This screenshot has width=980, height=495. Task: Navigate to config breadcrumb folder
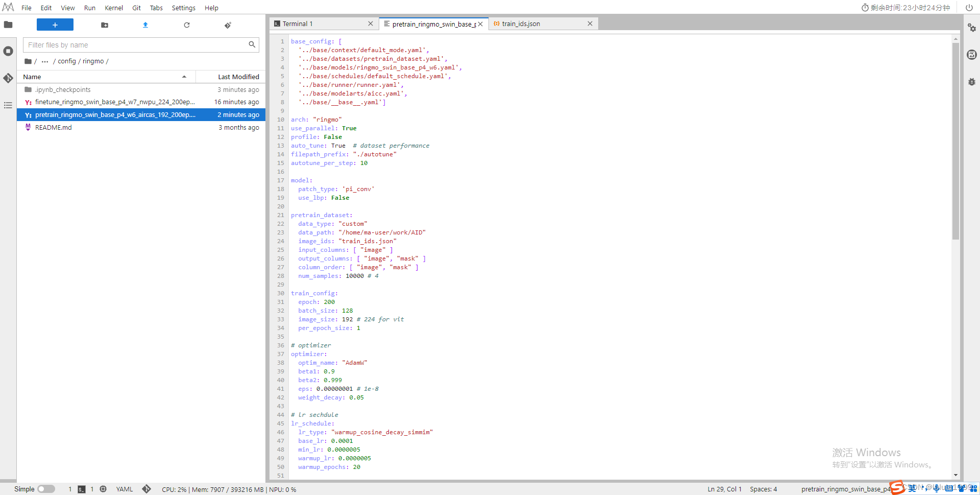[x=67, y=61]
